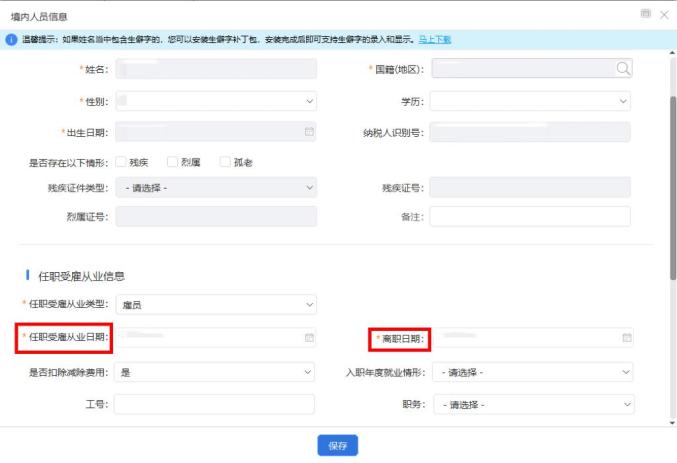Click the blue info icon beside 温馨提示
677x463 pixels.
[x=11, y=39]
